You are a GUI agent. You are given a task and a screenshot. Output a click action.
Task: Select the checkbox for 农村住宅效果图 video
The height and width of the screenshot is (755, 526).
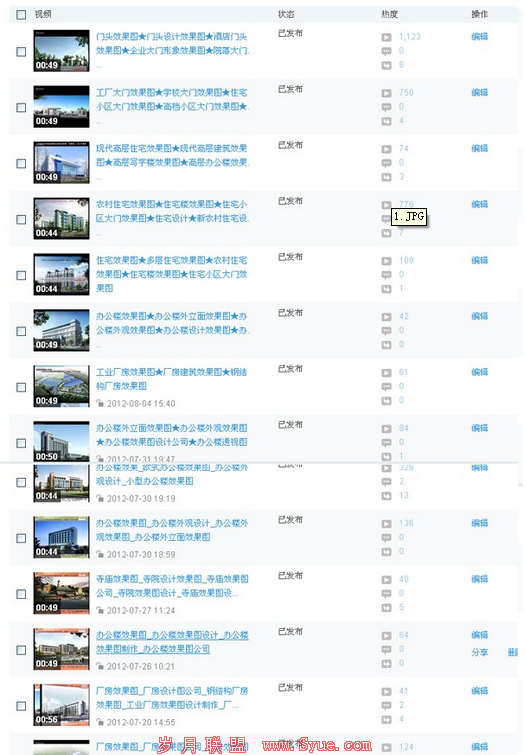coord(21,220)
